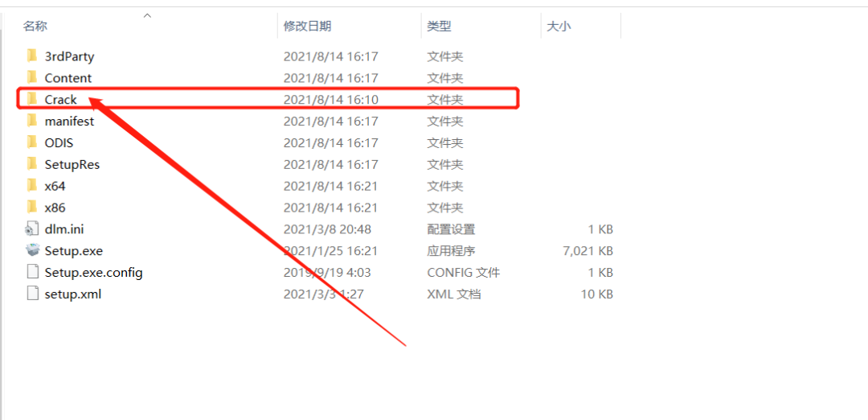Click the 1 KB size of dlm.ini

point(600,229)
